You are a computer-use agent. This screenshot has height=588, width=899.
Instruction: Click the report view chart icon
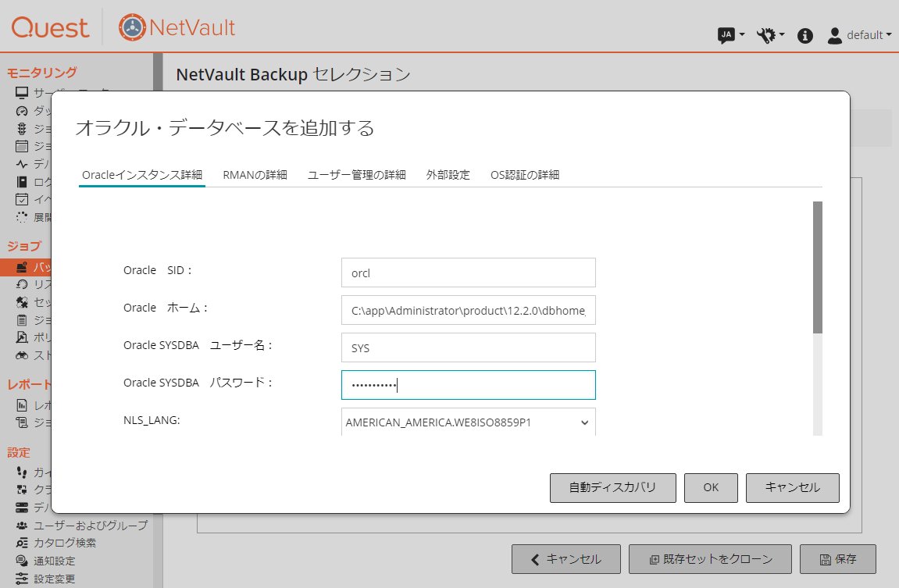tap(22, 405)
